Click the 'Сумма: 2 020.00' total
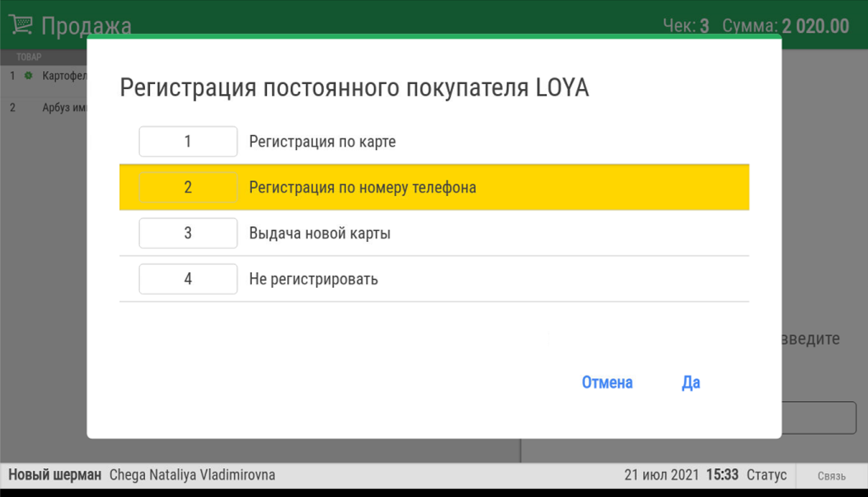The image size is (868, 497). click(785, 26)
